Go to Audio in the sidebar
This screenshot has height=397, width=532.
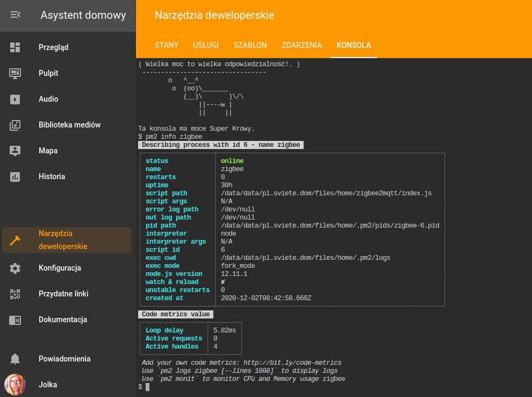[67, 99]
